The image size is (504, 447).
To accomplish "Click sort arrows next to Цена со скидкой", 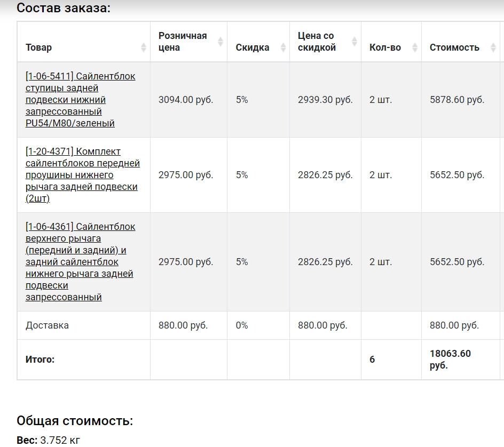I will tap(354, 42).
